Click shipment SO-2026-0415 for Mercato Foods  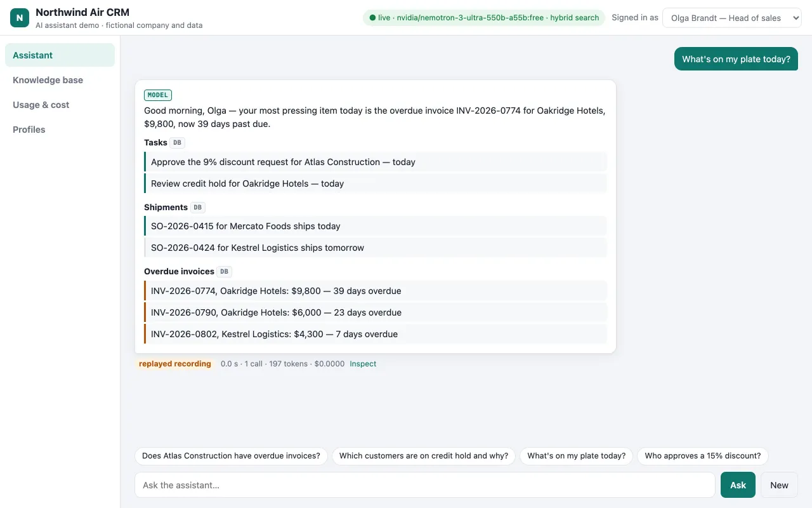pyautogui.click(x=376, y=226)
